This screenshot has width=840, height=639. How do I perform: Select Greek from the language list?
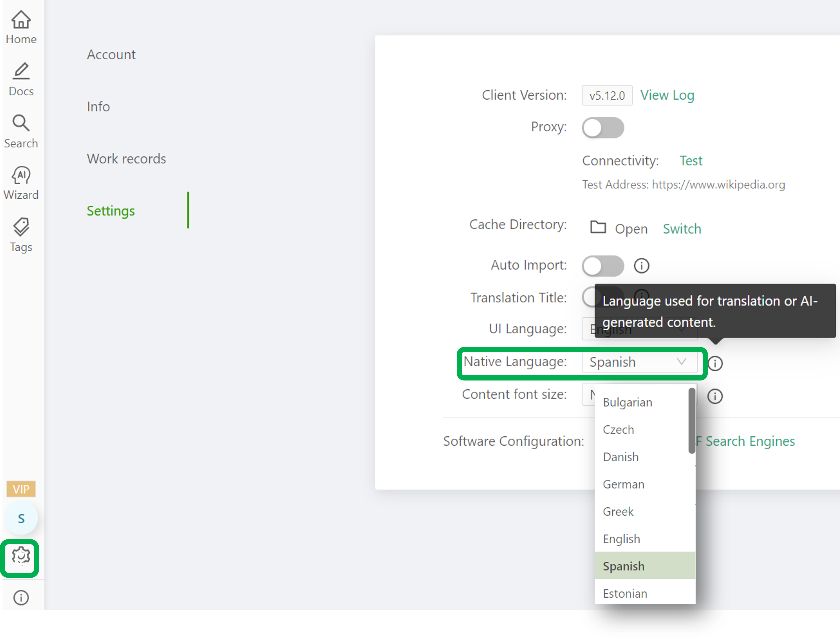pyautogui.click(x=645, y=512)
